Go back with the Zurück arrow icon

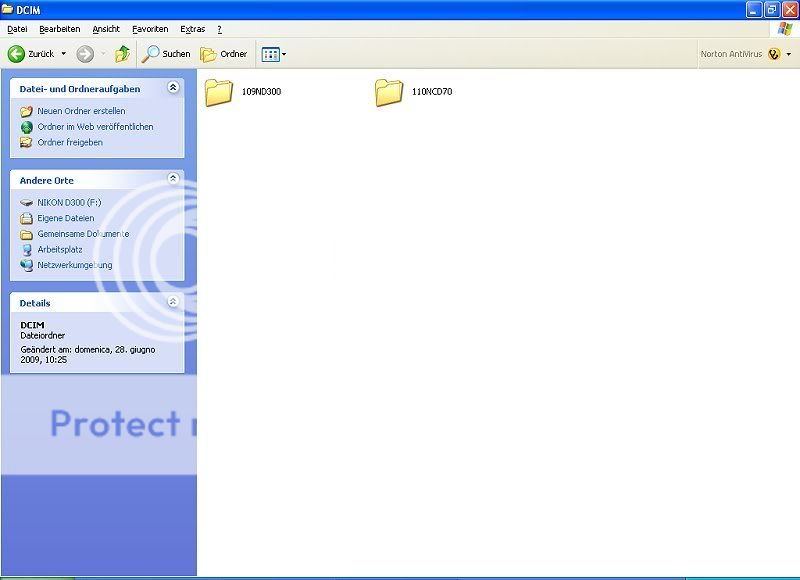(16, 54)
